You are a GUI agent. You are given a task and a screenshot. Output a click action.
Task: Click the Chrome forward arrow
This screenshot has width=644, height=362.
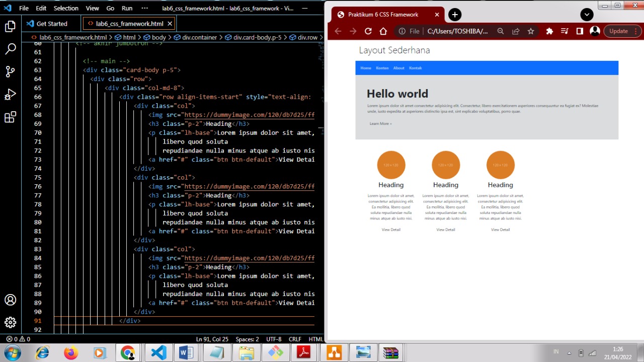coord(353,31)
